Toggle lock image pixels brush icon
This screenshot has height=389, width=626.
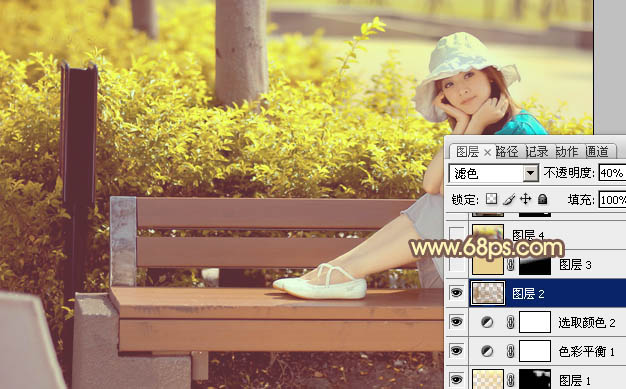509,199
